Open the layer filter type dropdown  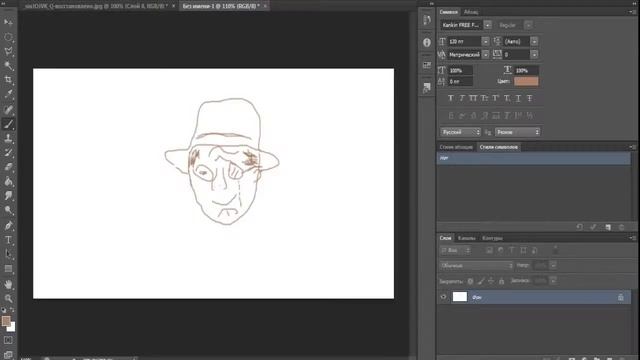pos(456,250)
